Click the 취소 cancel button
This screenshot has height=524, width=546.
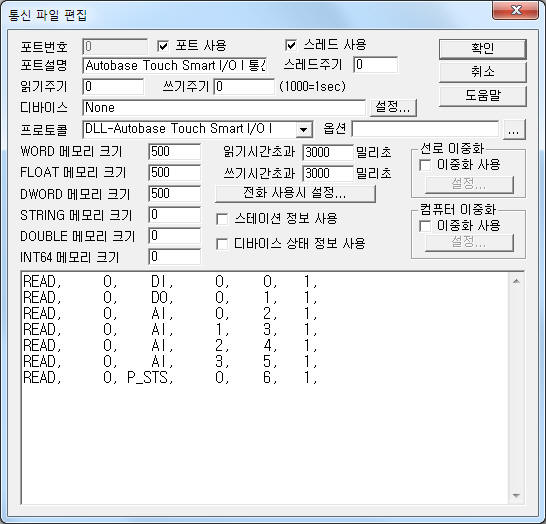click(x=482, y=72)
